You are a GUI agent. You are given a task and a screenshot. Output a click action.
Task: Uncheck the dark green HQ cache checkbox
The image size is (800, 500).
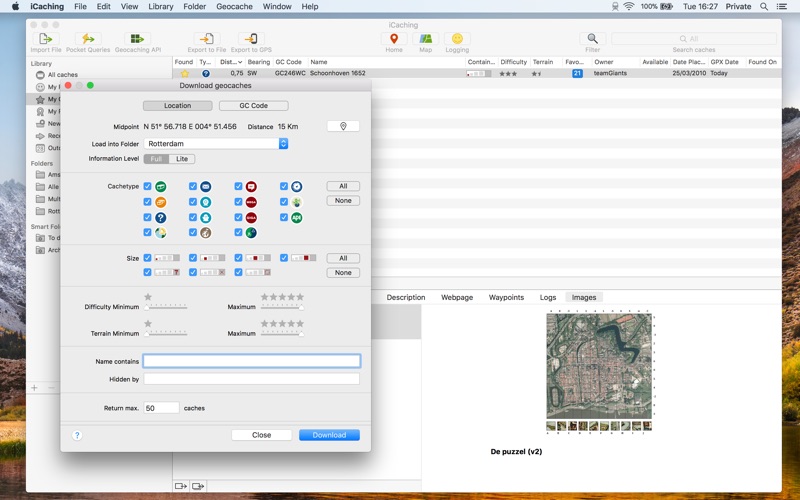[x=238, y=233]
